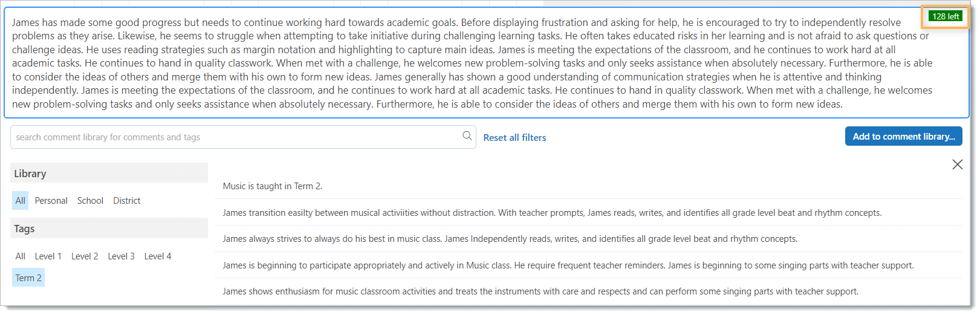This screenshot has height=315, width=980.
Task: Select the 'All' library filter
Action: [x=20, y=201]
